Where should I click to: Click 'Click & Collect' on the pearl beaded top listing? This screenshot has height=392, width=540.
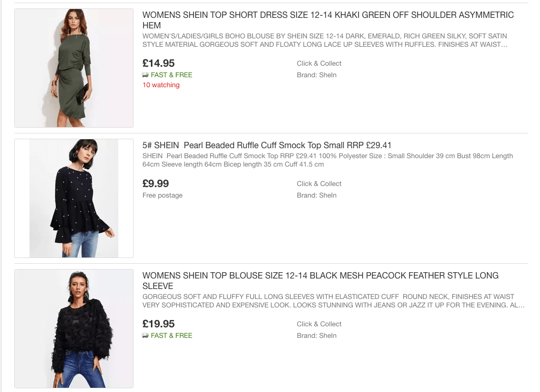pos(319,183)
